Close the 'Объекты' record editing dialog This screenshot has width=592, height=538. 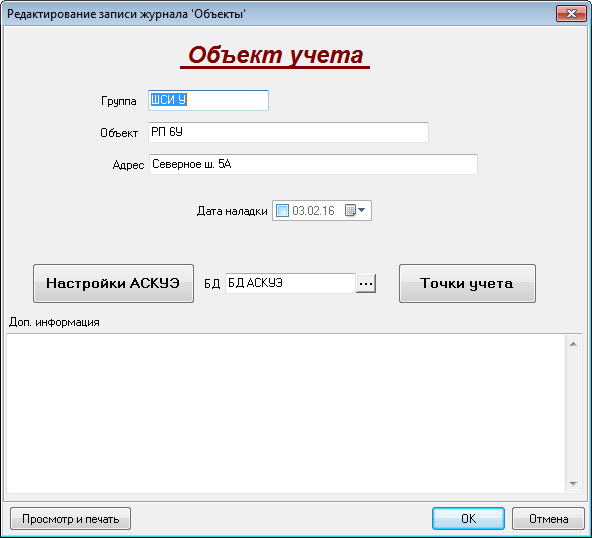(x=571, y=14)
